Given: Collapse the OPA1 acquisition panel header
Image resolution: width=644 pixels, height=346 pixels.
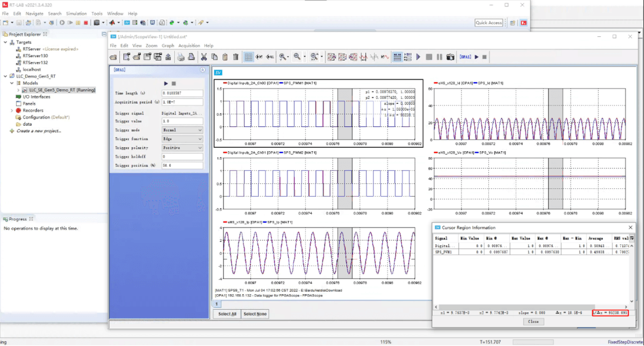Looking at the screenshot, I should point(203,70).
